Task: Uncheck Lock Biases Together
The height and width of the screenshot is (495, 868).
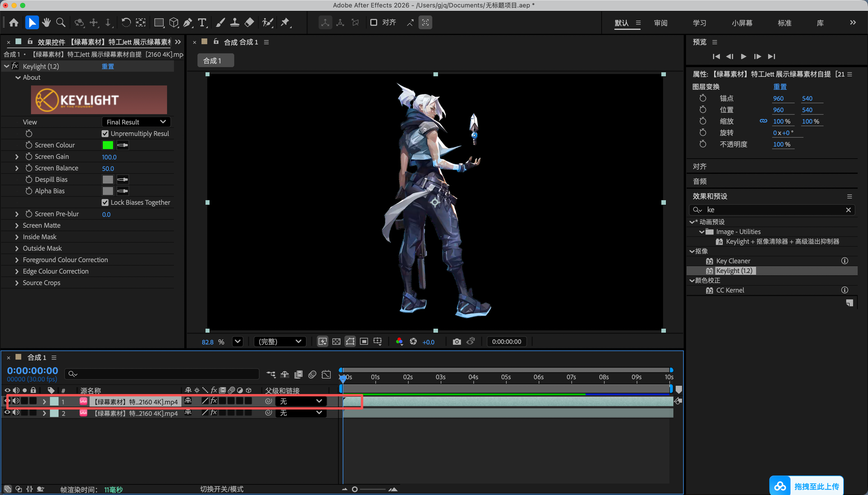Action: click(105, 202)
